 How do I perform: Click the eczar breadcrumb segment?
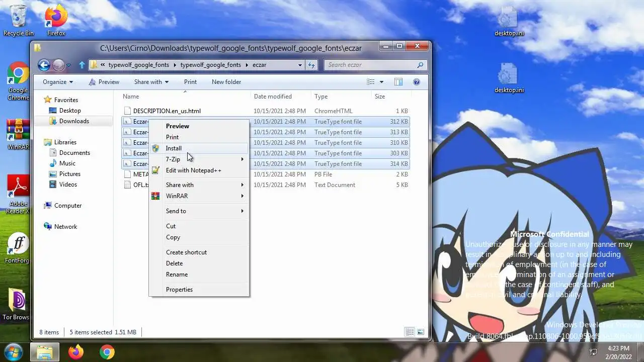pos(260,65)
